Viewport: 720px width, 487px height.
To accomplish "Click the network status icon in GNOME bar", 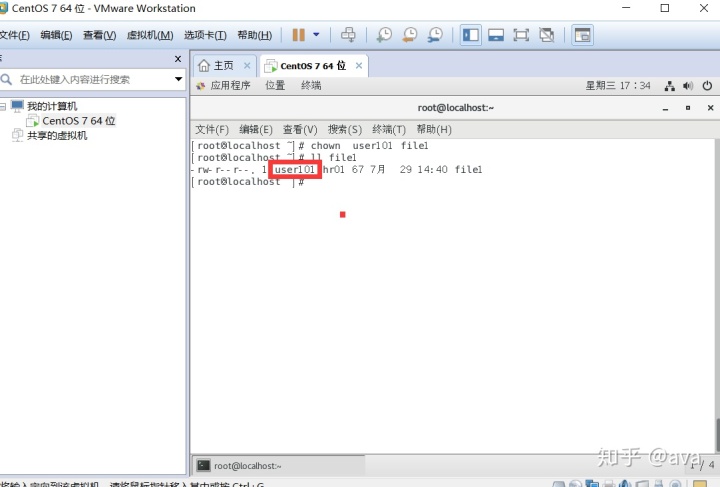I will click(669, 86).
